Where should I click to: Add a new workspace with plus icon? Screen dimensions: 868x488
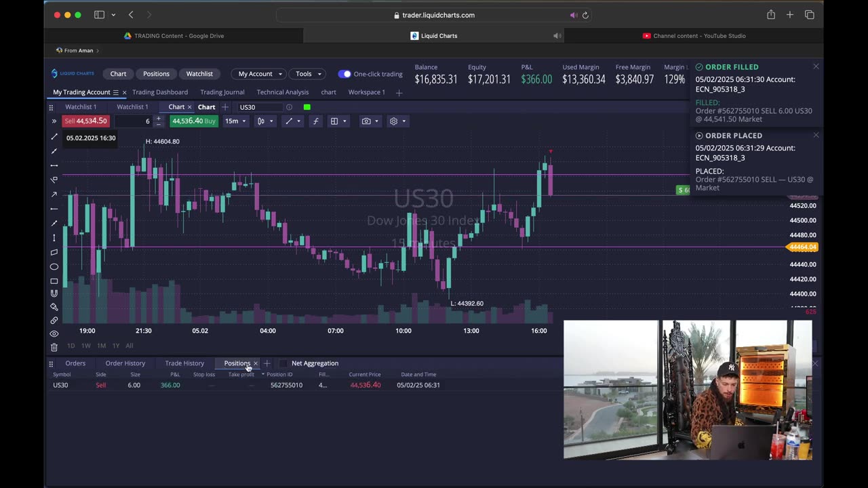click(399, 92)
